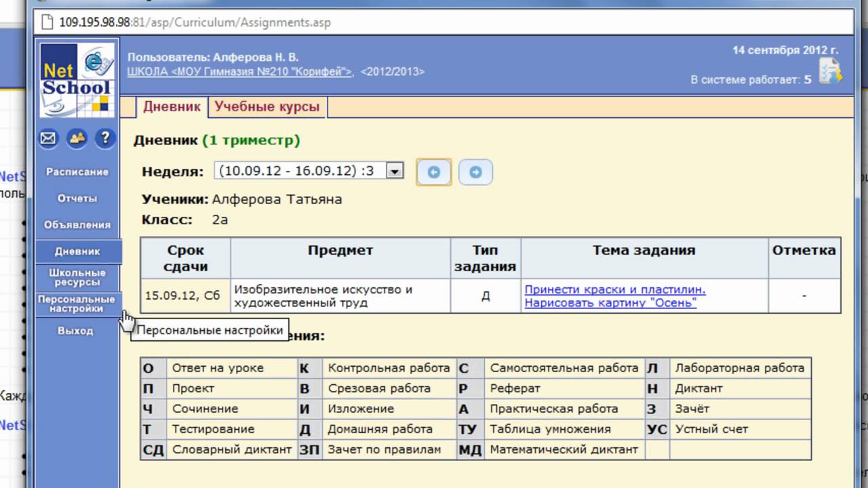Click the help question mark icon

[x=105, y=139]
